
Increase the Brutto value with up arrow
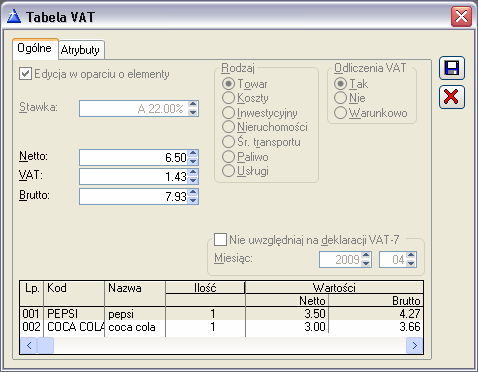193,192
